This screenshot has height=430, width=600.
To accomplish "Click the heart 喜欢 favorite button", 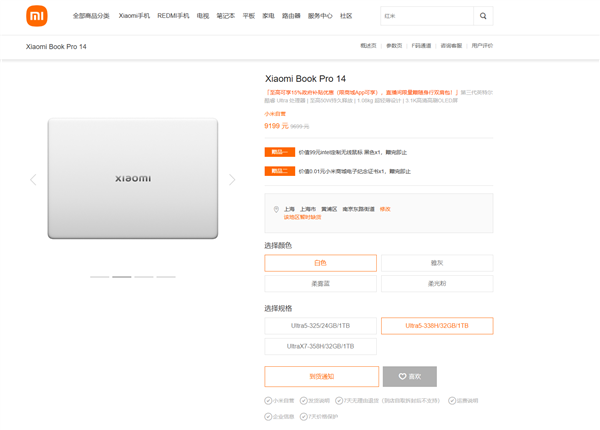I will pyautogui.click(x=409, y=376).
